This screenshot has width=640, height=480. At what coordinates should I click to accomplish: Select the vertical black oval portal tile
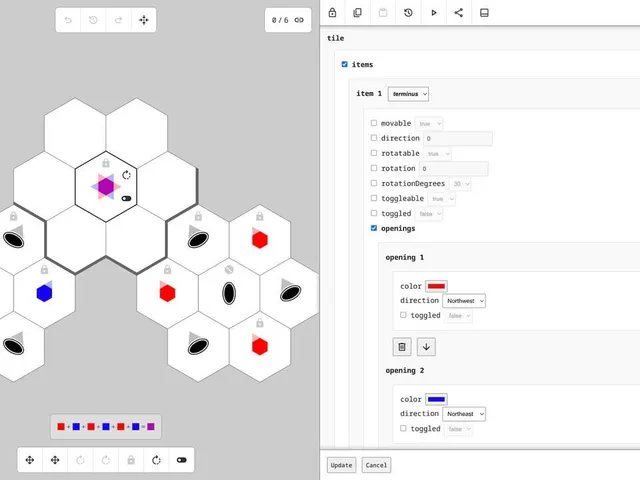tap(229, 293)
